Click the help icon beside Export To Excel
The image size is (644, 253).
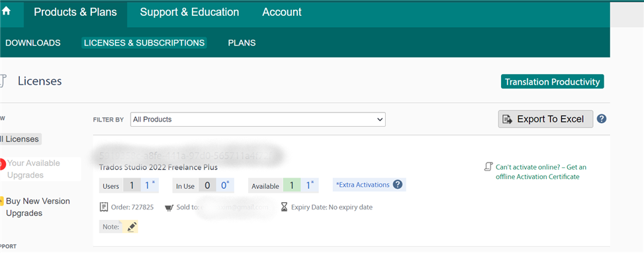pyautogui.click(x=602, y=119)
